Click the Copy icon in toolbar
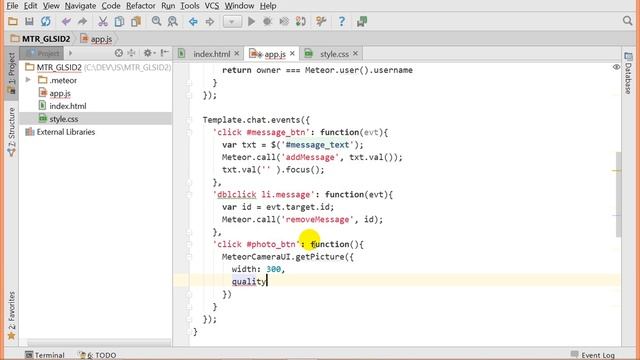The width and height of the screenshot is (640, 360). tap(119, 21)
